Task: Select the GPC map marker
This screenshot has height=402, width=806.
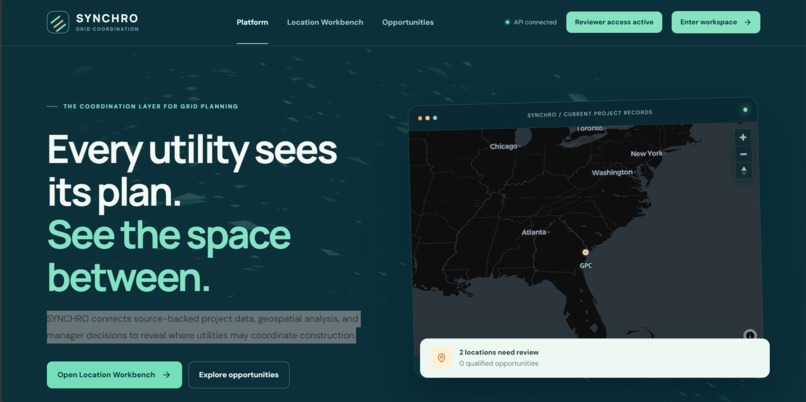Action: (585, 252)
